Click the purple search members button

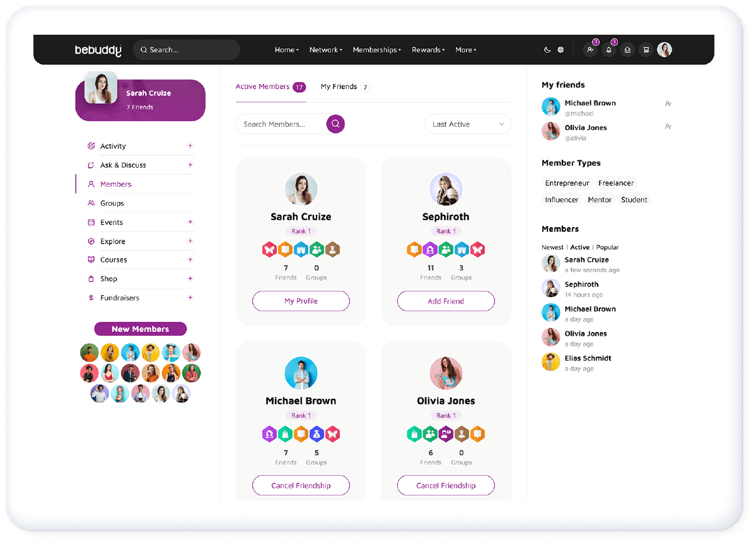coord(335,124)
